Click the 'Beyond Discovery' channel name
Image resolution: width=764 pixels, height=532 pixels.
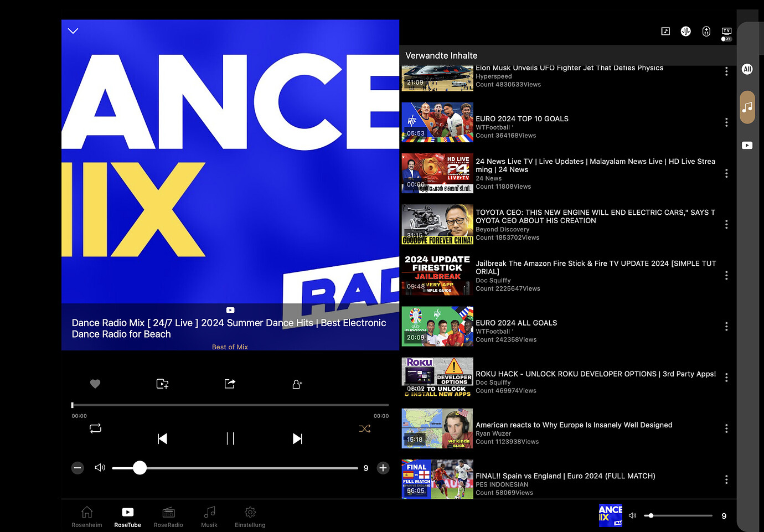(x=503, y=230)
